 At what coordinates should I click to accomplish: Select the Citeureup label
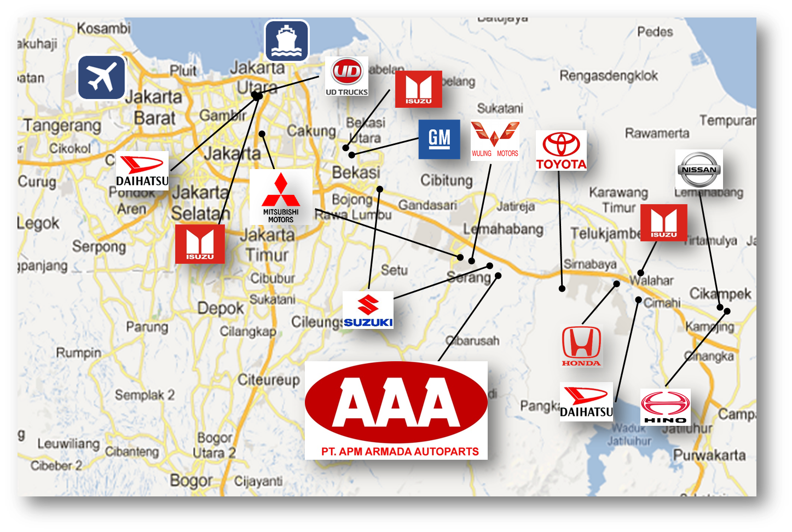click(x=269, y=379)
